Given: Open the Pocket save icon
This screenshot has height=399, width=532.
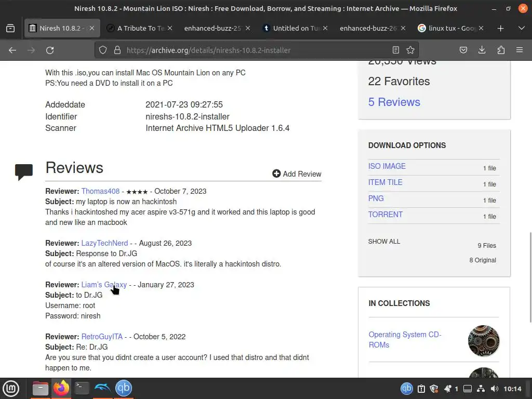Looking at the screenshot, I should (x=463, y=50).
